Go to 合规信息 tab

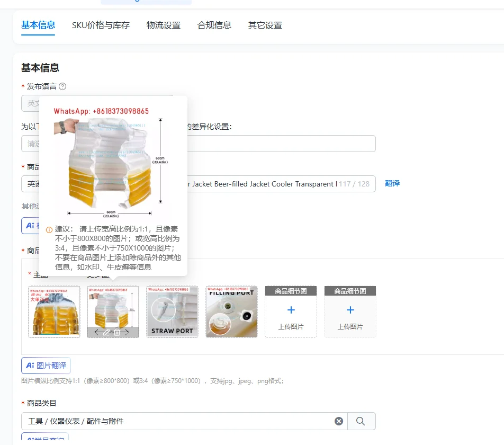214,25
